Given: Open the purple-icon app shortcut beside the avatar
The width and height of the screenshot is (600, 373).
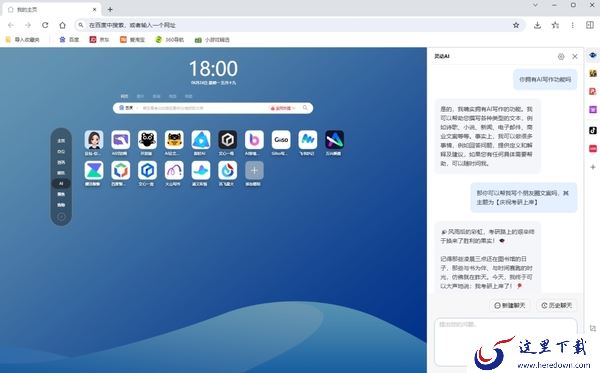Looking at the screenshot, I should point(121,140).
